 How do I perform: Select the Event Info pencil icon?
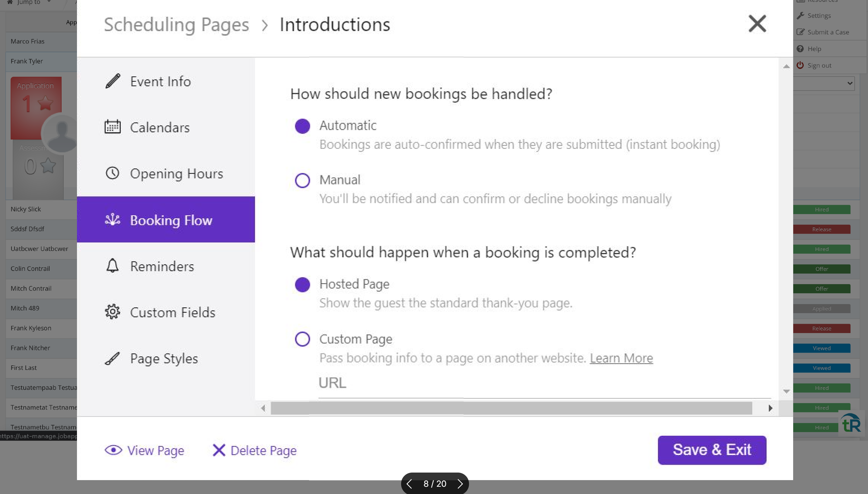[112, 81]
